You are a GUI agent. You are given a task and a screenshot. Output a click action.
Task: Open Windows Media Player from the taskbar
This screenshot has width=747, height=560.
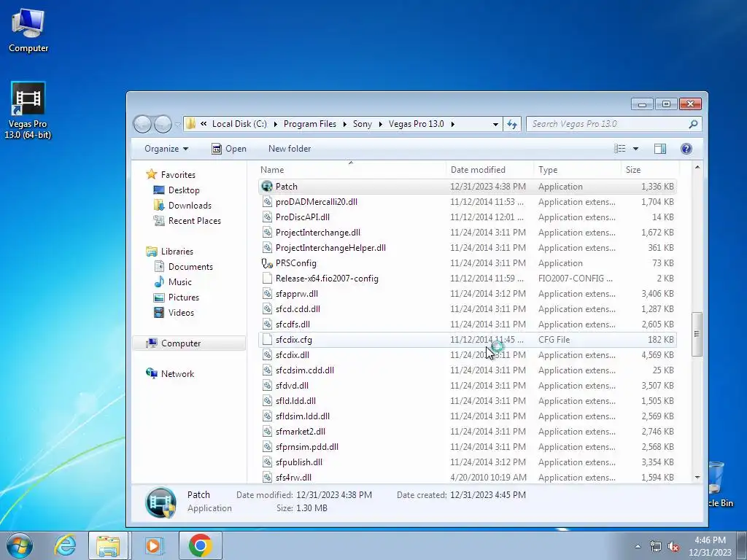coord(153,545)
